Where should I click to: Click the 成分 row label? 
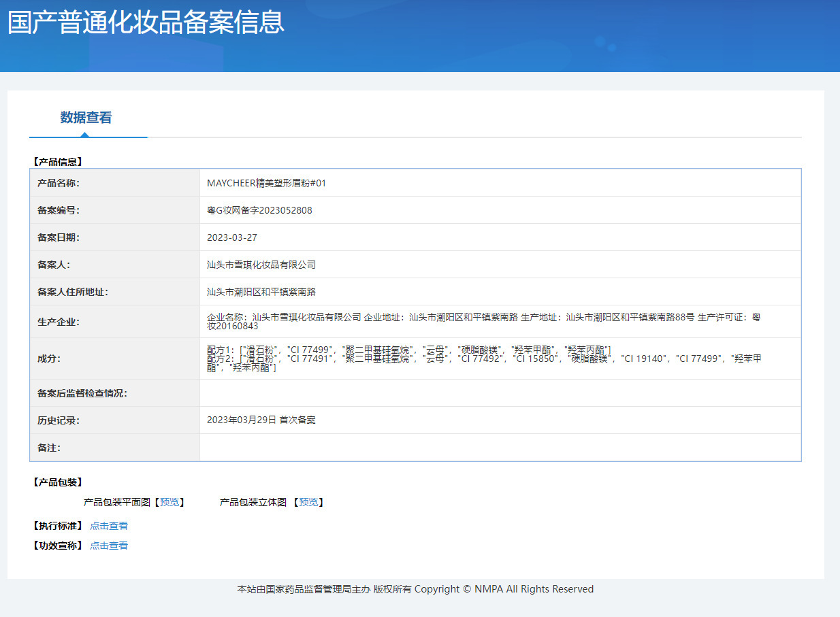click(49, 358)
